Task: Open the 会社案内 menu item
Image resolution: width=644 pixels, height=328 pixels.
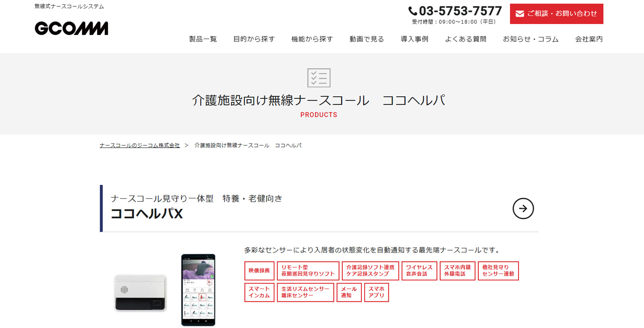Action: click(589, 39)
